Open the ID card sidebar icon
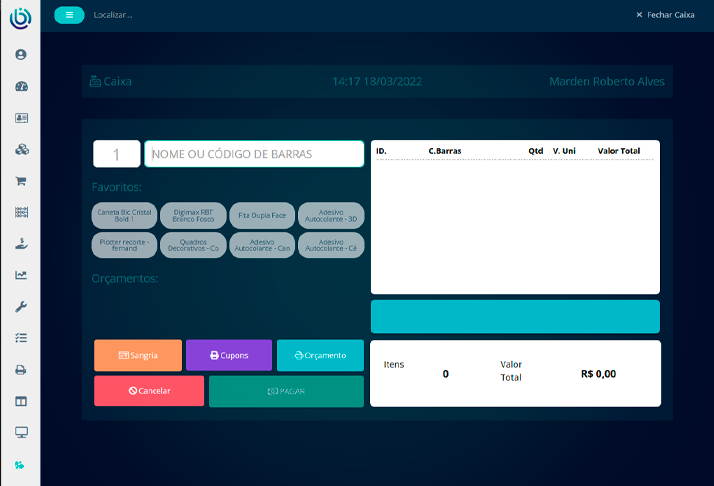Viewport: 714px width, 486px height. 20,118
